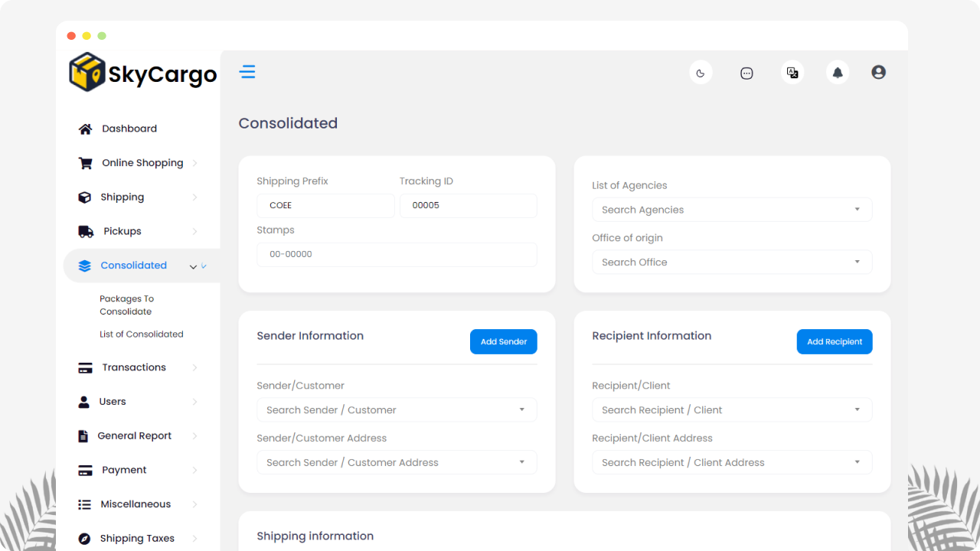Open the Search Office dropdown
The width and height of the screenshot is (980, 551).
click(731, 262)
